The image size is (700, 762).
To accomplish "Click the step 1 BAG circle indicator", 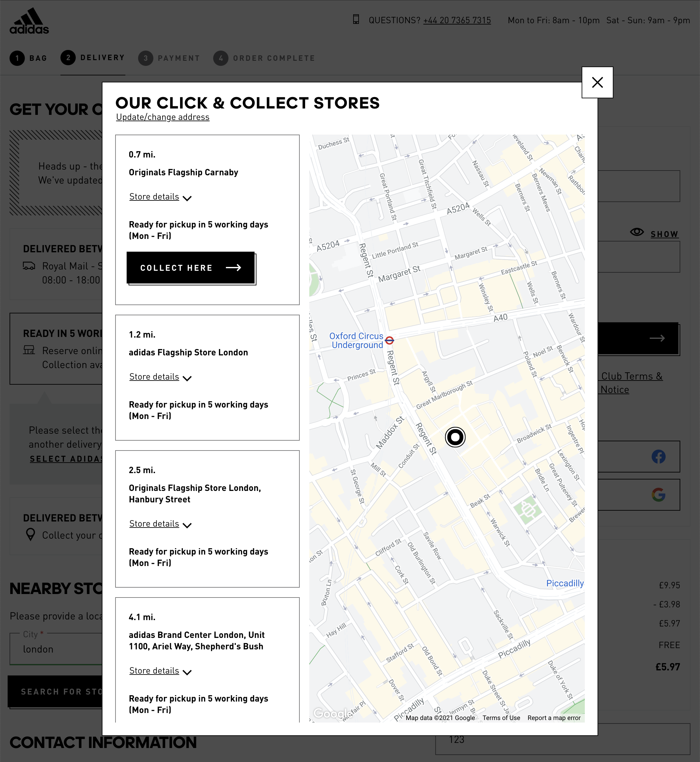I will click(17, 58).
